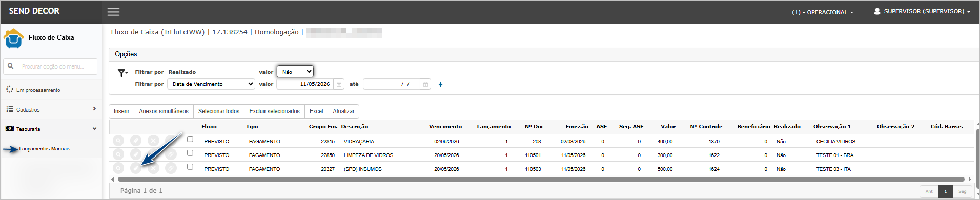This screenshot has width=980, height=200.
Task: Click the grid's right scroll arrow
Action: [x=969, y=179]
